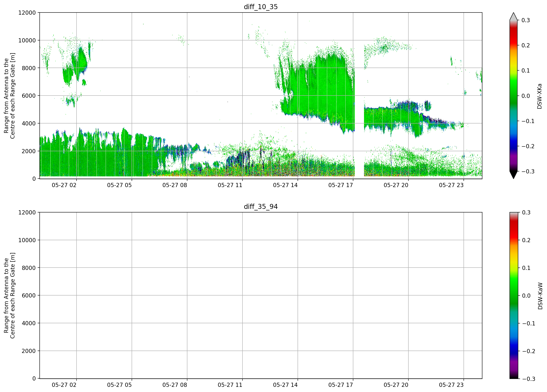547x392 pixels.
Task: Click the 4000 y-tick on diff_35_94
Action: pyautogui.click(x=29, y=323)
